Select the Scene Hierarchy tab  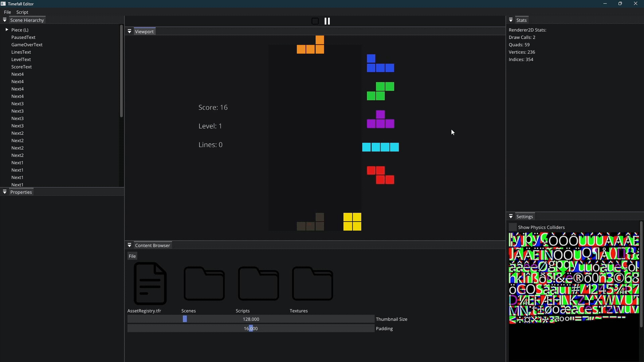pos(27,20)
